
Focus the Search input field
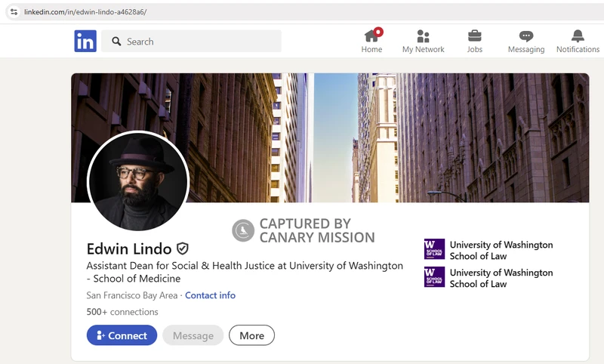(191, 42)
